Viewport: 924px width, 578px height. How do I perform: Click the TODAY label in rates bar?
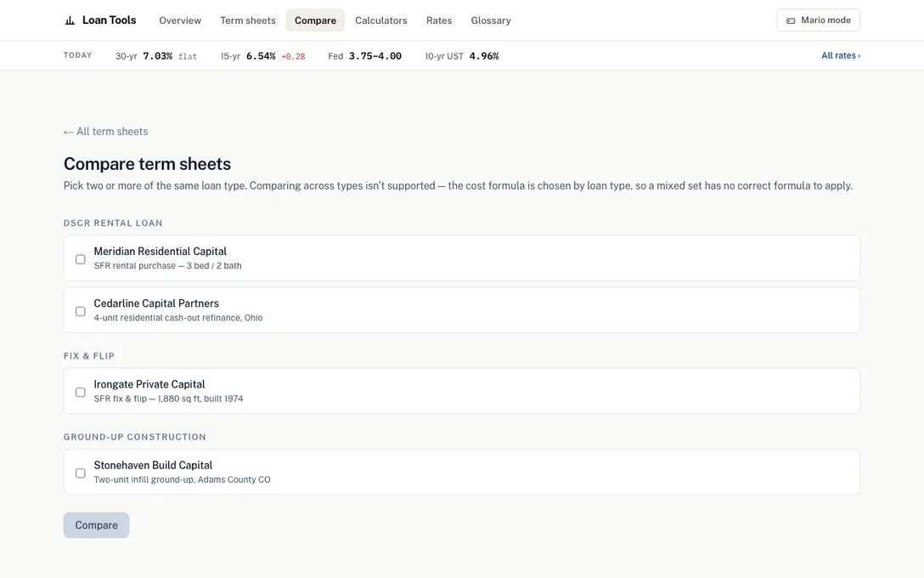78,55
